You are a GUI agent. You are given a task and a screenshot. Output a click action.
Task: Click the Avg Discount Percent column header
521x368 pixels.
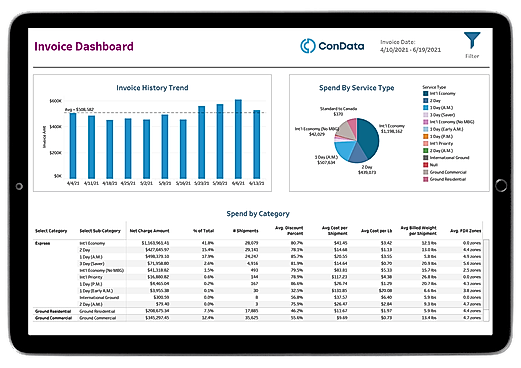[289, 230]
